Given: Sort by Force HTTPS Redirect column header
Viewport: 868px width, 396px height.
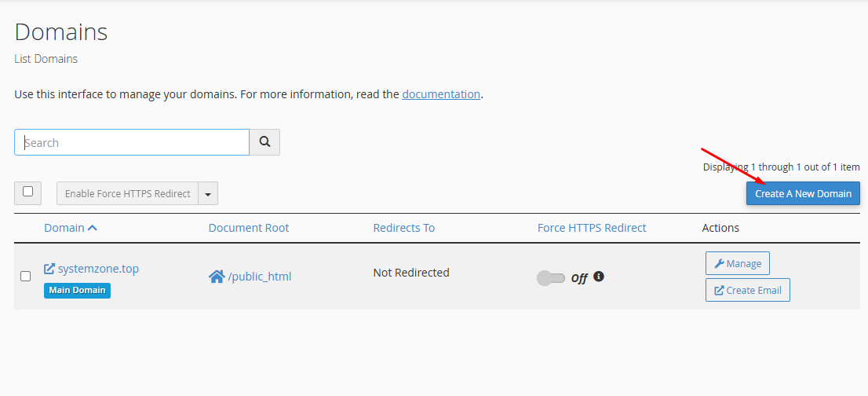Looking at the screenshot, I should pyautogui.click(x=592, y=228).
